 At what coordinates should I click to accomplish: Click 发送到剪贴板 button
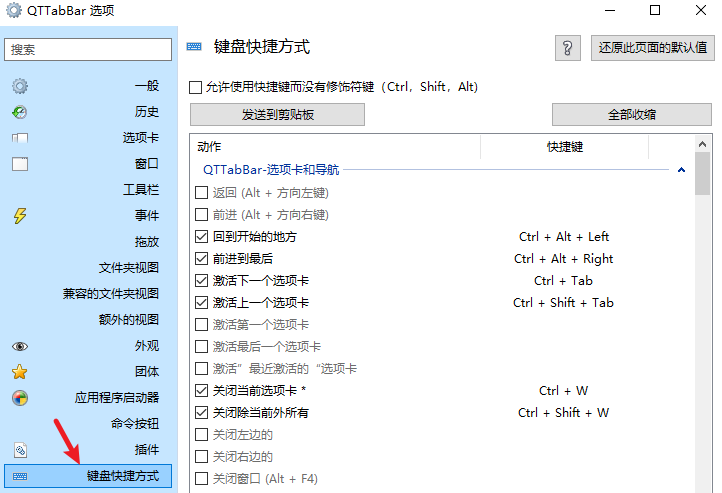coord(277,115)
